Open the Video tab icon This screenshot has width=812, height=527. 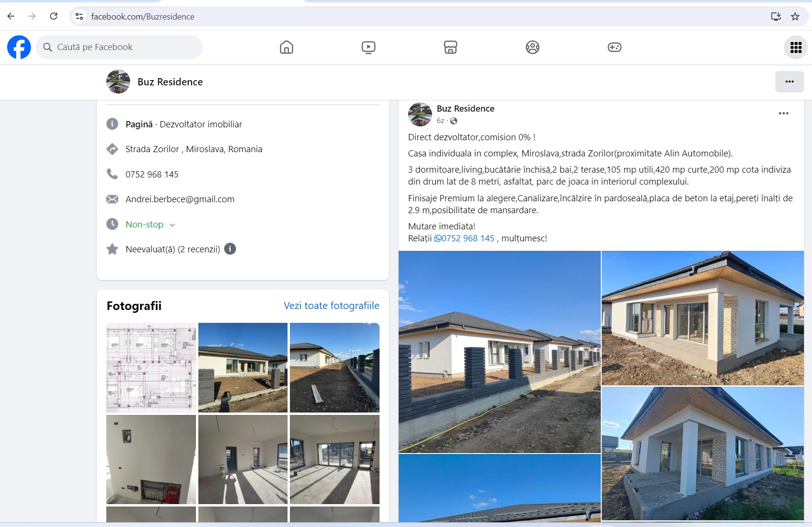point(368,47)
